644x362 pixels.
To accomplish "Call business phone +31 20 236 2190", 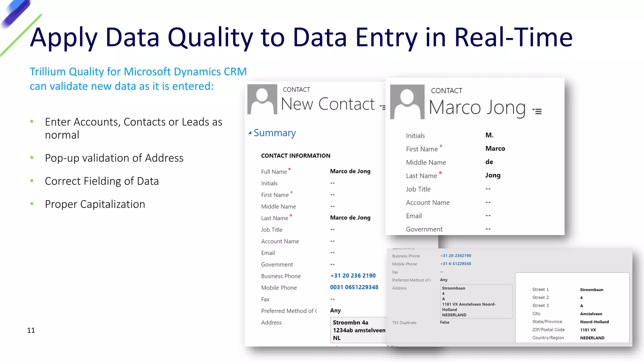I will click(x=353, y=276).
